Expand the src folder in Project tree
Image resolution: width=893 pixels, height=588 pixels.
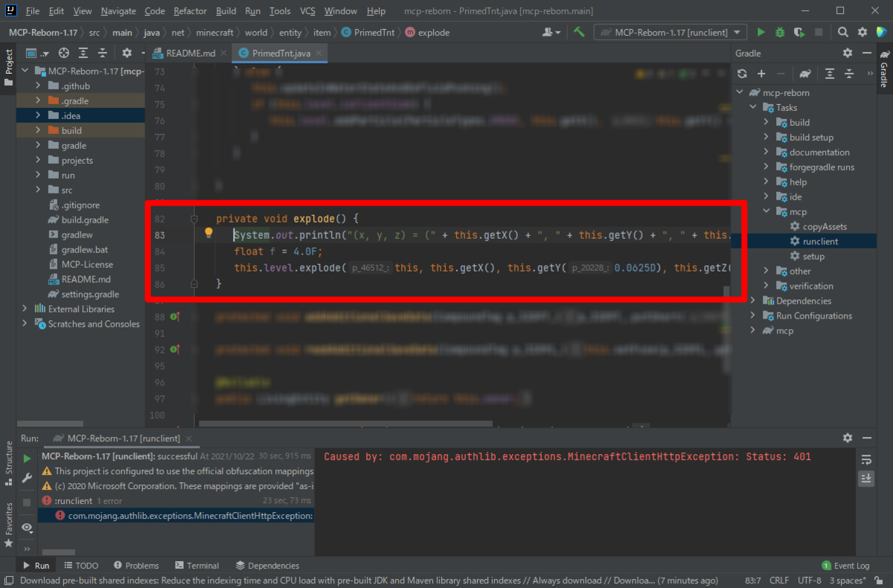(38, 190)
